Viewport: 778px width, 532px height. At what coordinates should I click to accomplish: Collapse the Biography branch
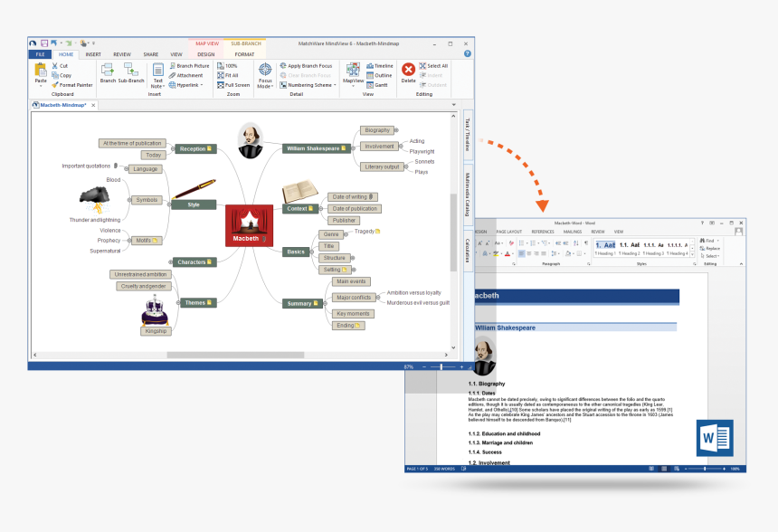[396, 130]
